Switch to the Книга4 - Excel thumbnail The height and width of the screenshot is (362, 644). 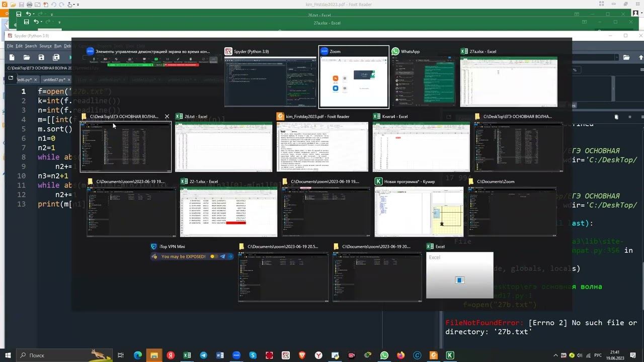(x=421, y=146)
